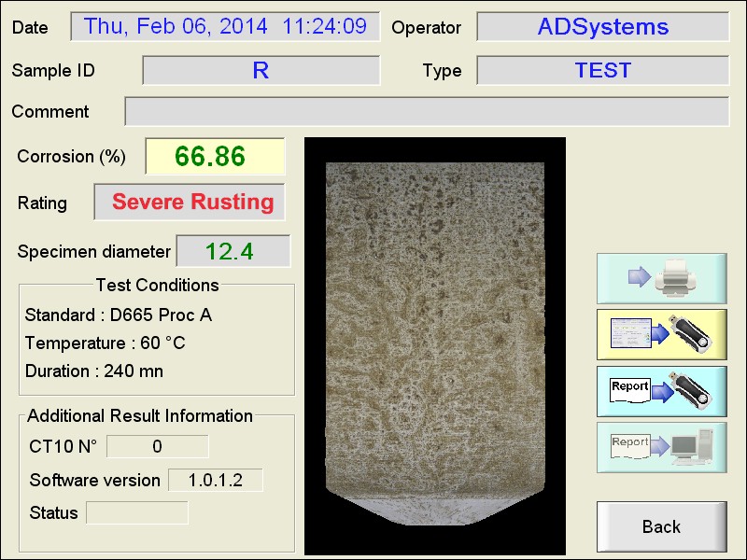
Task: Click the Specimen diameter label
Action: click(94, 251)
